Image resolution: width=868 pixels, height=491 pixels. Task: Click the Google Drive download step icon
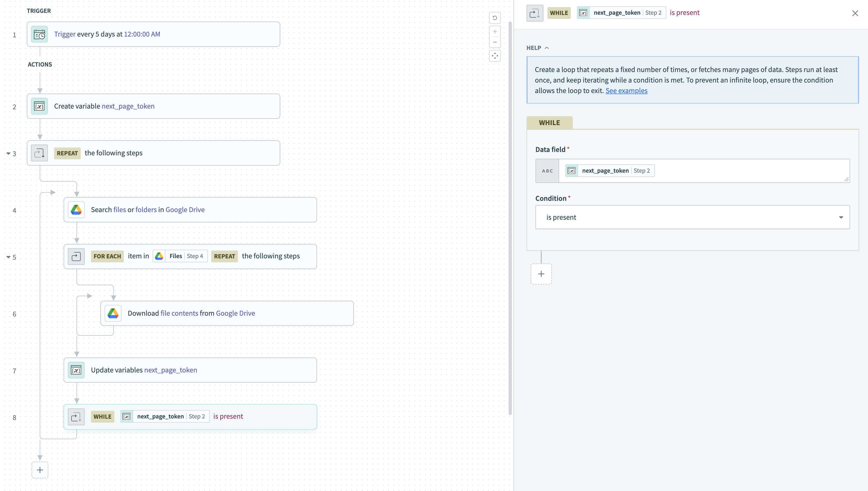[x=113, y=313]
